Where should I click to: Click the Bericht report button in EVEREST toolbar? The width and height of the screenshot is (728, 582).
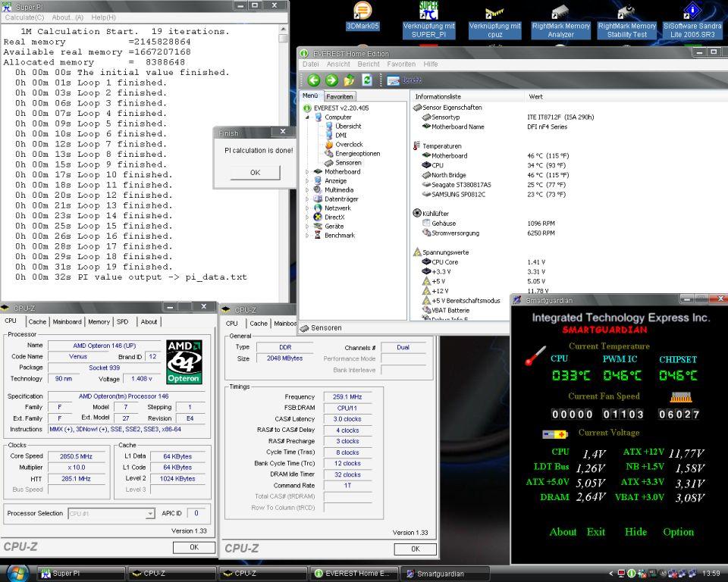pyautogui.click(x=404, y=80)
